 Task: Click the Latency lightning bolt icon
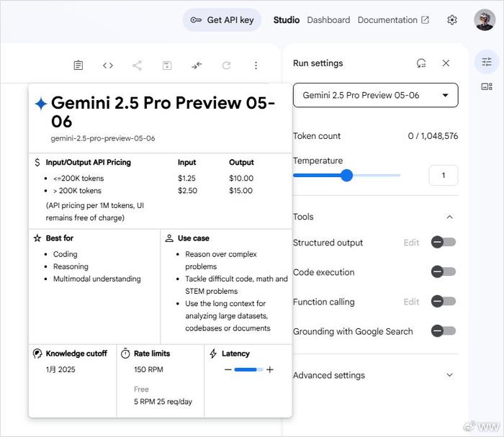point(213,353)
